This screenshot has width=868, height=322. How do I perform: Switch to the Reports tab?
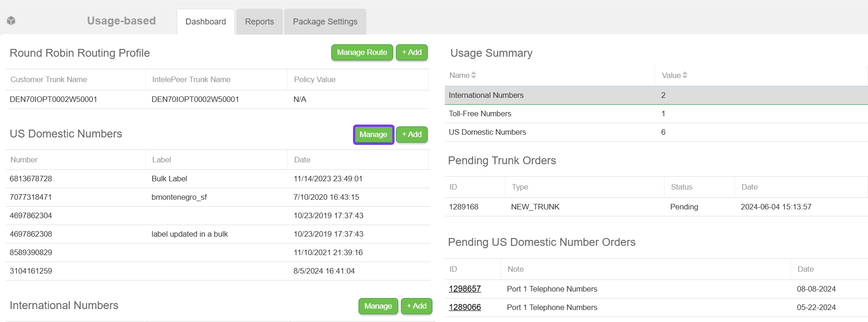coord(259,22)
